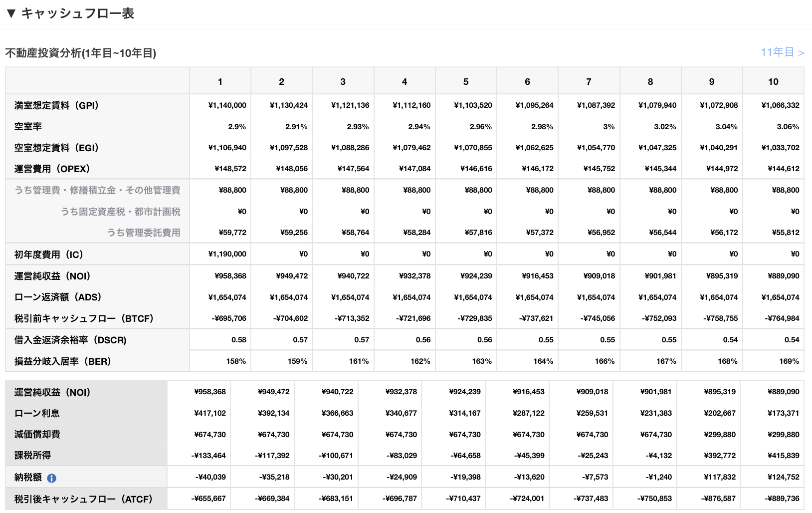Click うち管理委託費用 label
812x513 pixels.
point(144,233)
